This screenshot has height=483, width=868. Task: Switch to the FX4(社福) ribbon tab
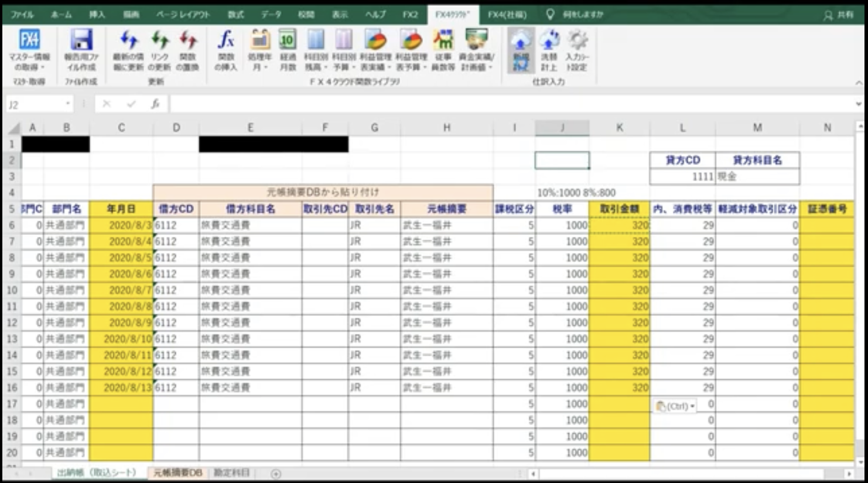[507, 15]
